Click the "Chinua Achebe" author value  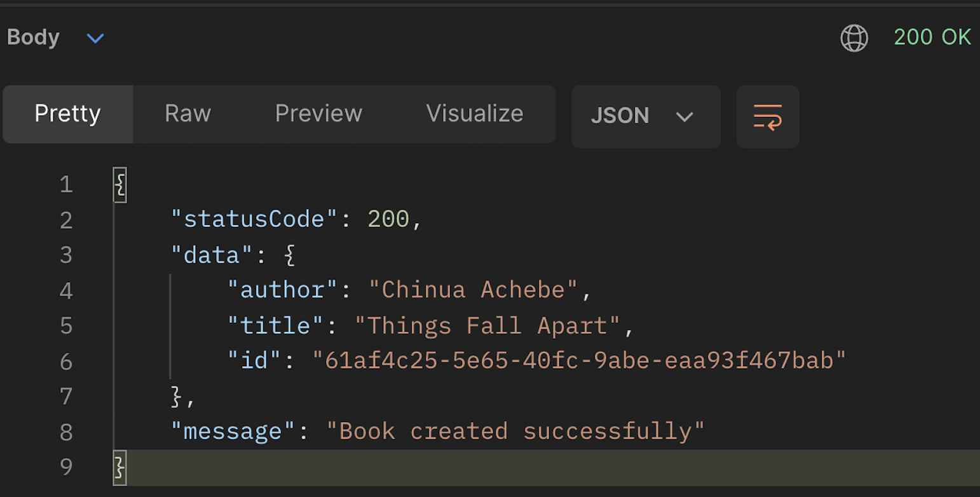473,290
